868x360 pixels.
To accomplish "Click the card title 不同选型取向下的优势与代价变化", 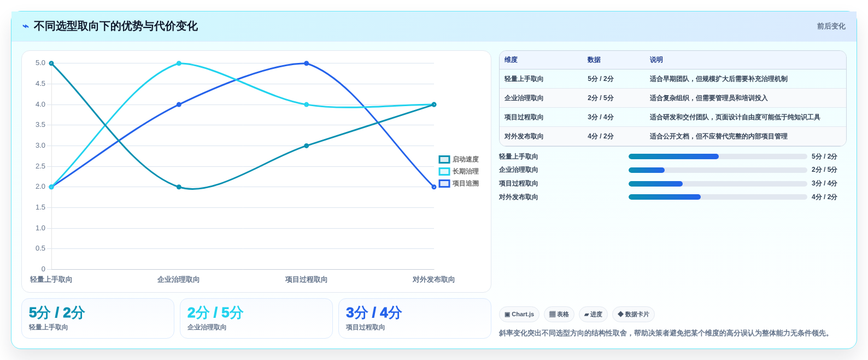I will click(x=115, y=26).
